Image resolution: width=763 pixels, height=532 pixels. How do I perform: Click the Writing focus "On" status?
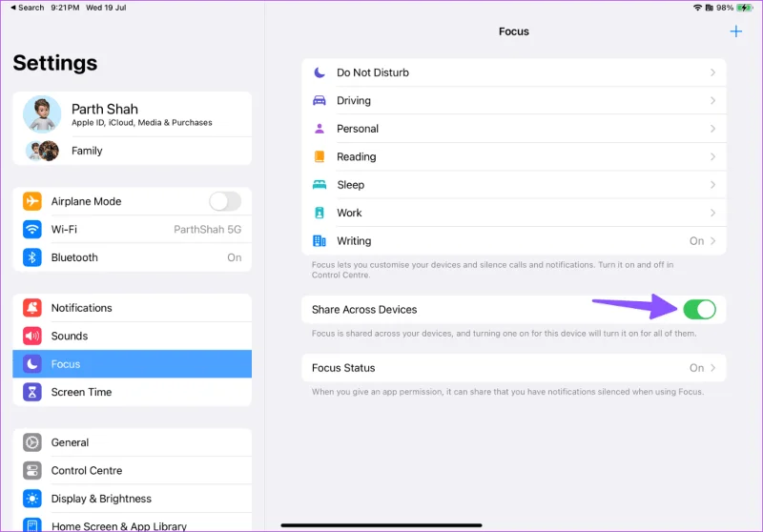click(696, 240)
